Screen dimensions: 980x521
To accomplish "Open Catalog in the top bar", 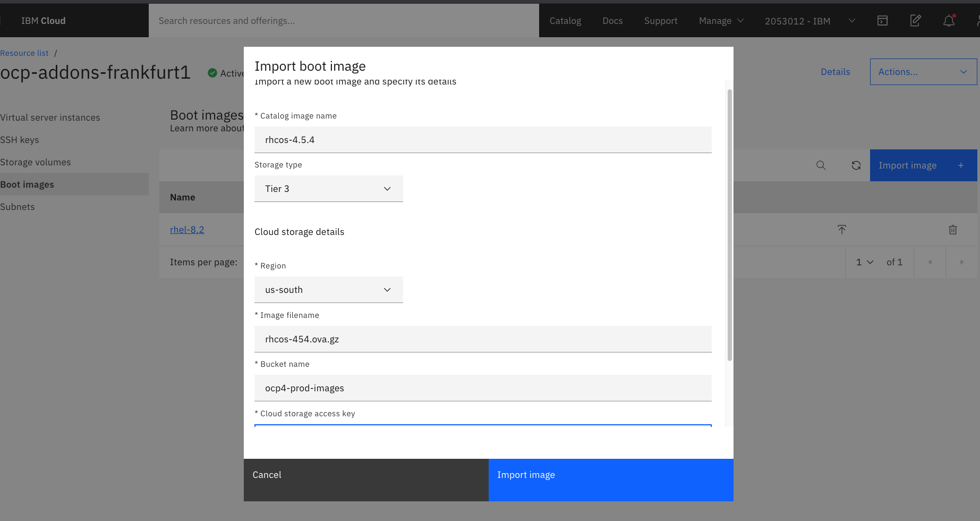I will pyautogui.click(x=565, y=21).
